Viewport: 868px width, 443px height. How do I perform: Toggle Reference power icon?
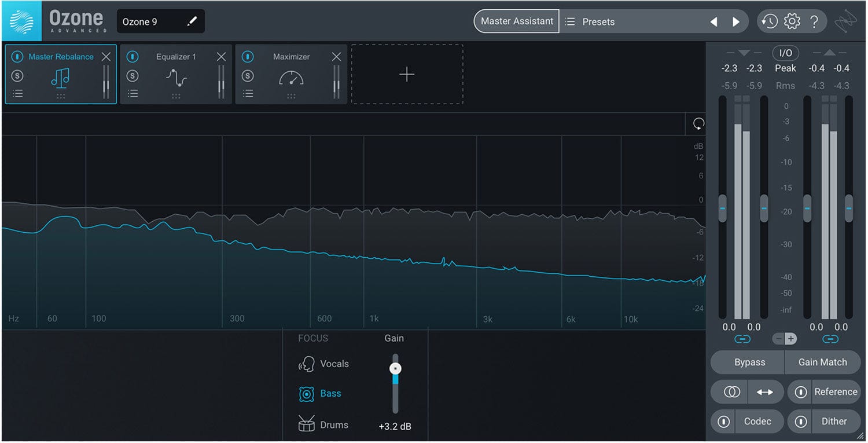tap(800, 392)
